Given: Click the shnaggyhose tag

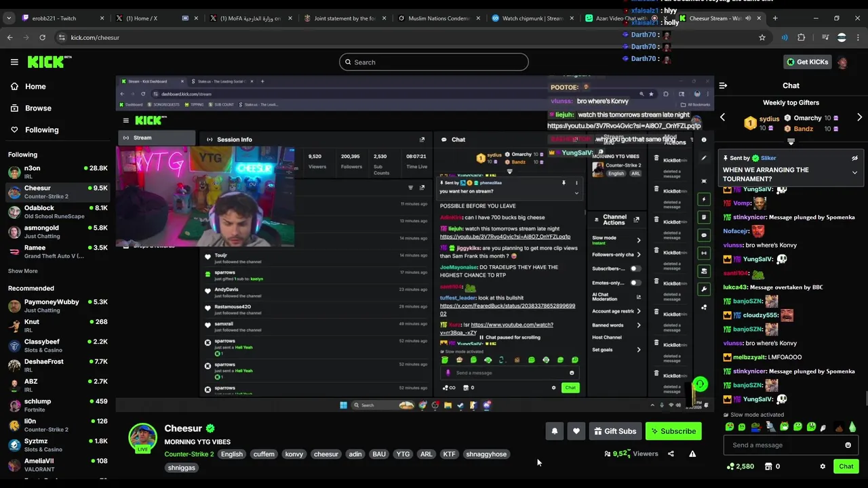Looking at the screenshot, I should click(486, 454).
